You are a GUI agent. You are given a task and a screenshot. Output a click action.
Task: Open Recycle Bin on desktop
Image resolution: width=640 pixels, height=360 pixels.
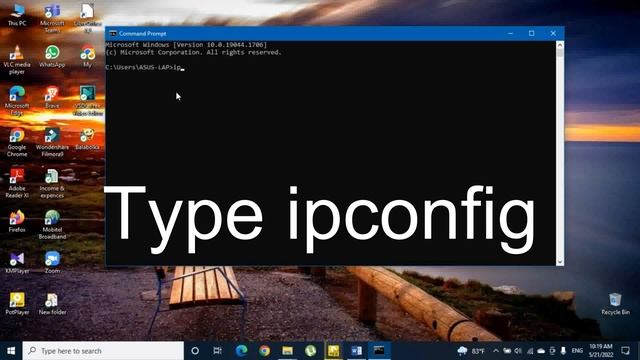coord(615,304)
